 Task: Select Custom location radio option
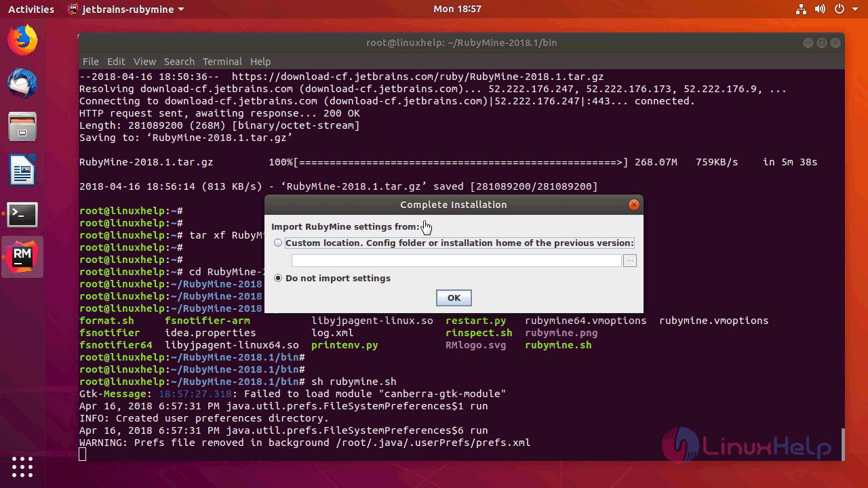pos(278,243)
